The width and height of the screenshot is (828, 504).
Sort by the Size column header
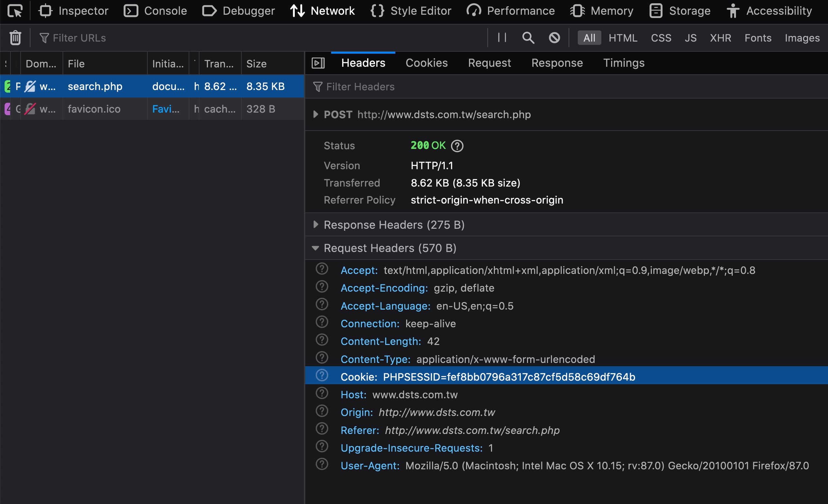[273, 63]
